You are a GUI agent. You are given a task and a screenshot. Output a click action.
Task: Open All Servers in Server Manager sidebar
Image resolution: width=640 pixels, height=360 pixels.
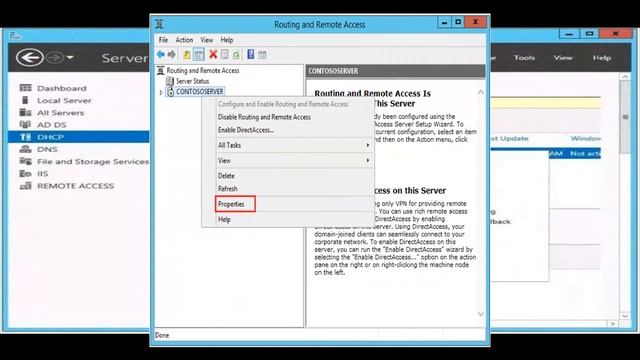60,113
